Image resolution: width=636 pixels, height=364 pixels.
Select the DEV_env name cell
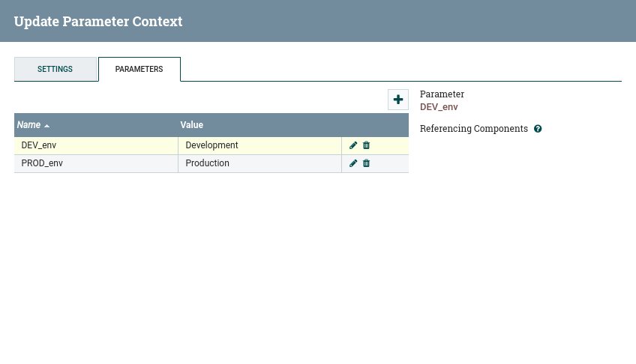[96, 145]
